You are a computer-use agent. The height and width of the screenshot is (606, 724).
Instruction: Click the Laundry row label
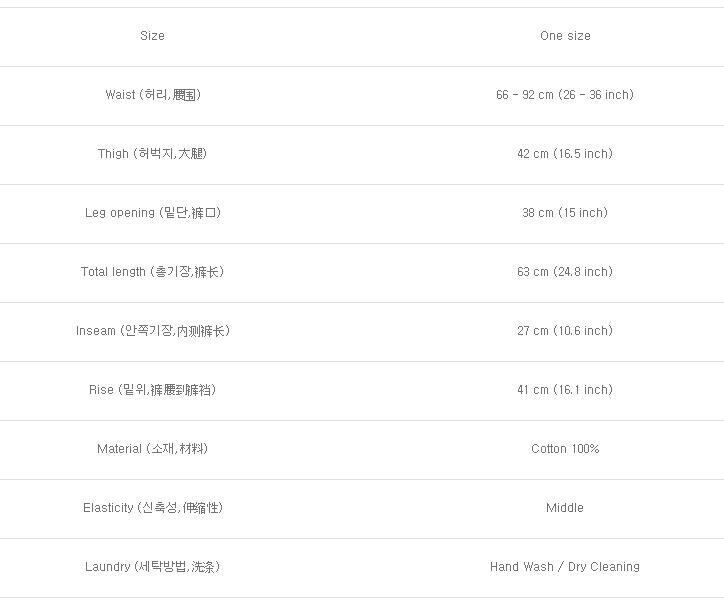point(152,567)
